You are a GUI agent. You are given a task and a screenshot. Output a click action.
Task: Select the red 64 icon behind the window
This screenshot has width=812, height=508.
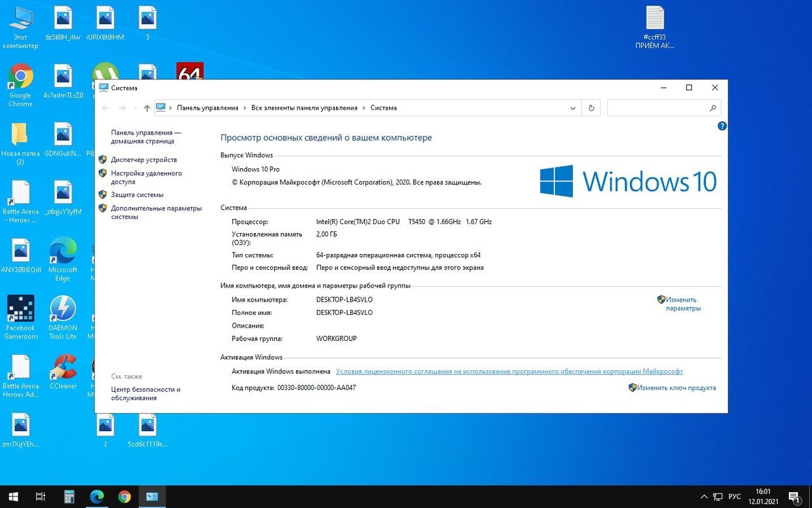[x=190, y=71]
